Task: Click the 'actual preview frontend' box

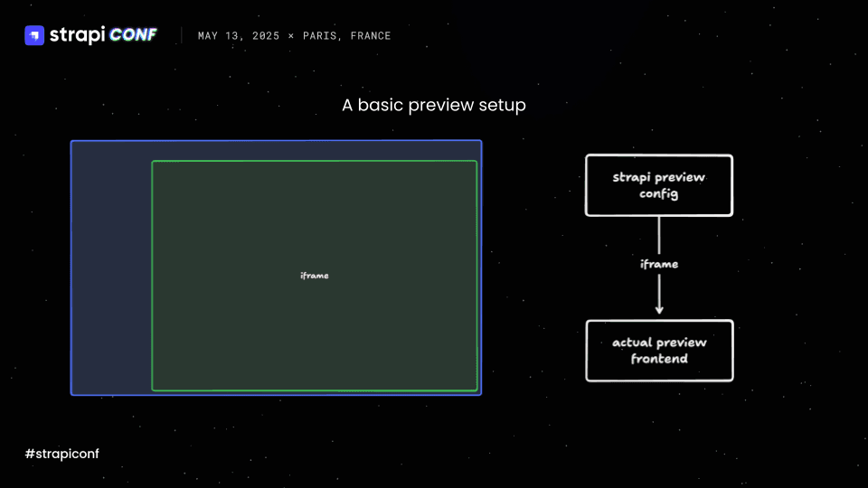Action: pyautogui.click(x=659, y=351)
